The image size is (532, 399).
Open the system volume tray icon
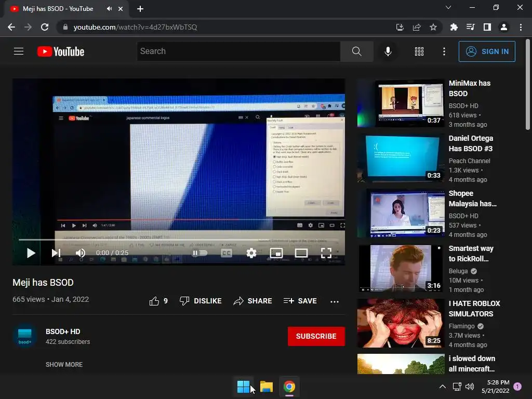pos(470,387)
